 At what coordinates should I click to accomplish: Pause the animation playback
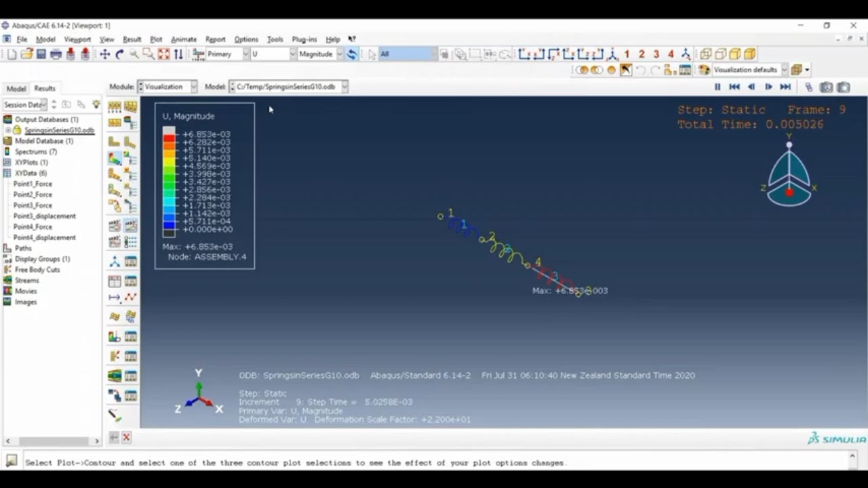click(x=717, y=87)
